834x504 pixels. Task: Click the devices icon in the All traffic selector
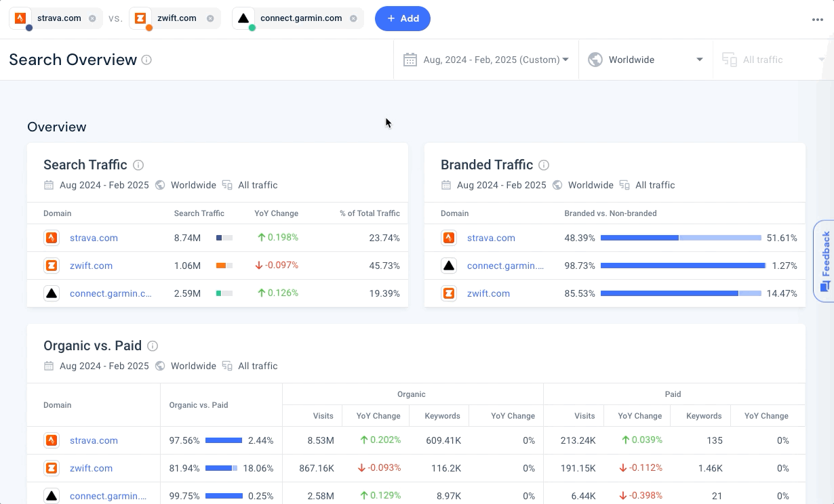pyautogui.click(x=730, y=60)
